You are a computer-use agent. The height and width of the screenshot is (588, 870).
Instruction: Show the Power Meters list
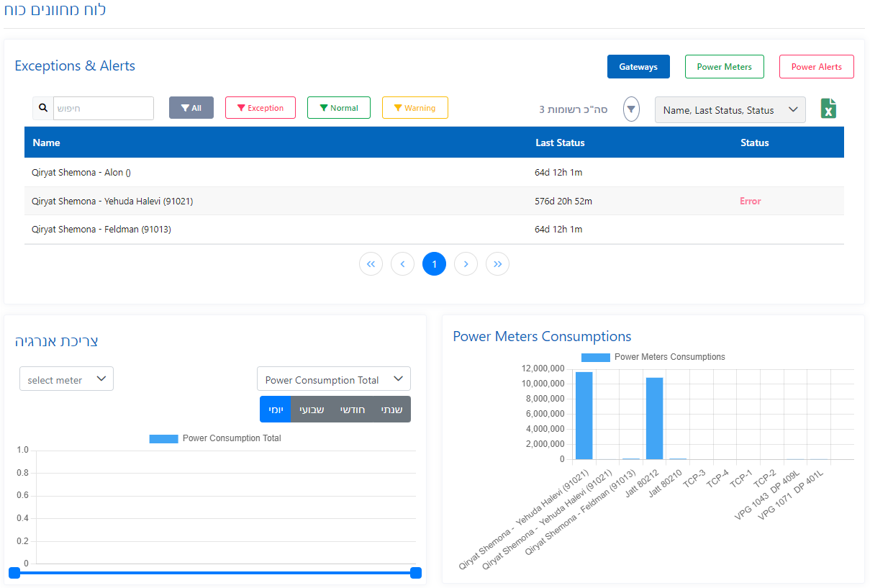[724, 67]
